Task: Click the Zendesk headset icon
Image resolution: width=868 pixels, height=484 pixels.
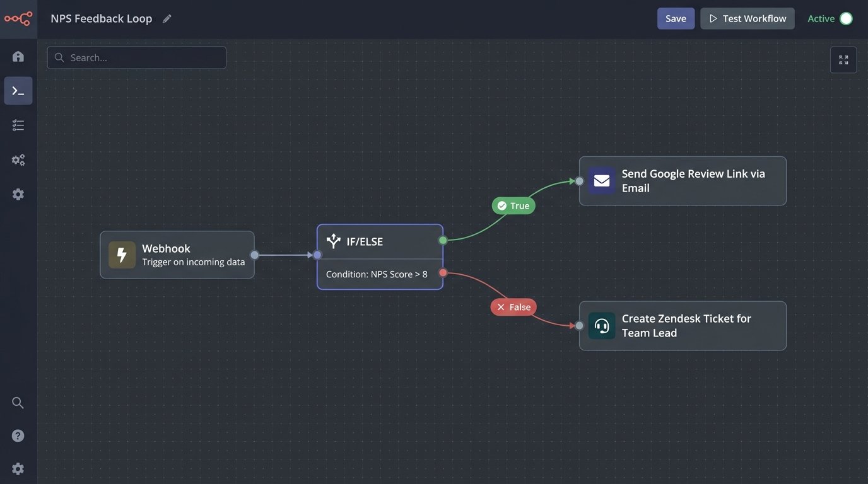Action: click(601, 325)
